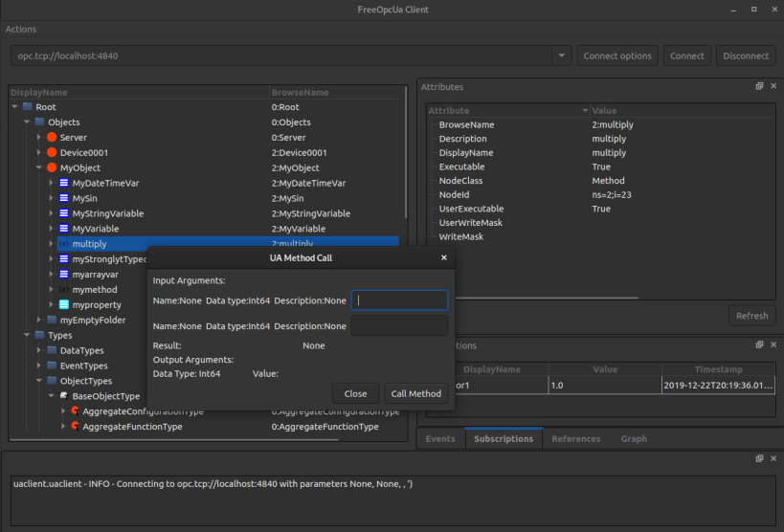Collapse the Objects tree node

click(x=27, y=122)
